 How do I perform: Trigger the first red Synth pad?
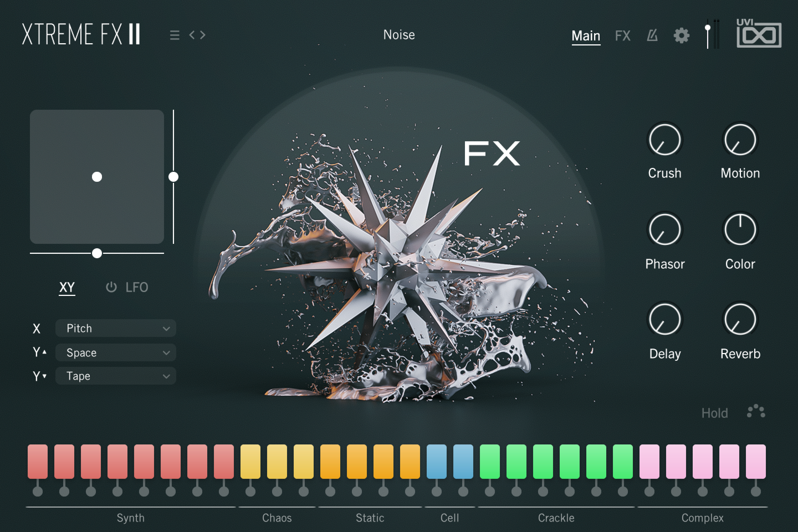38,461
